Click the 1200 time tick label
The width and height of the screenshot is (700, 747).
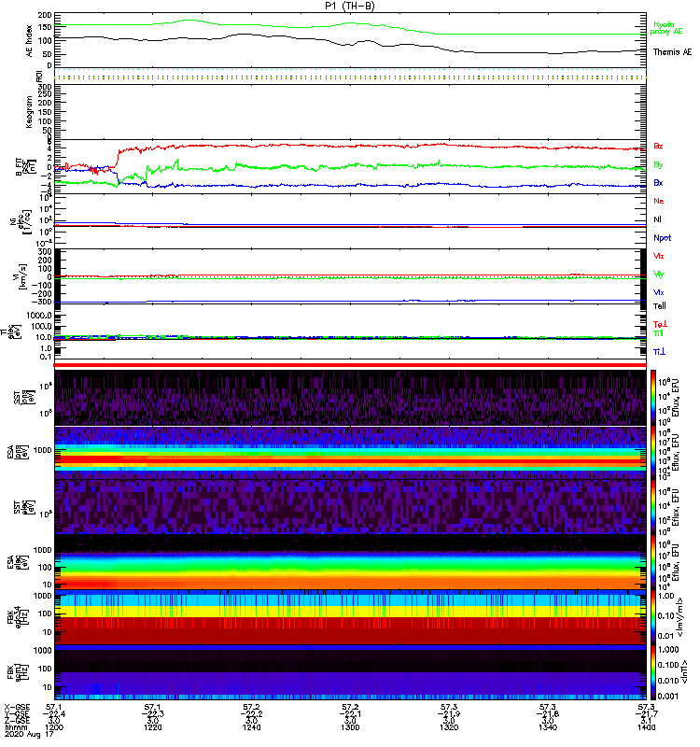coord(54,728)
